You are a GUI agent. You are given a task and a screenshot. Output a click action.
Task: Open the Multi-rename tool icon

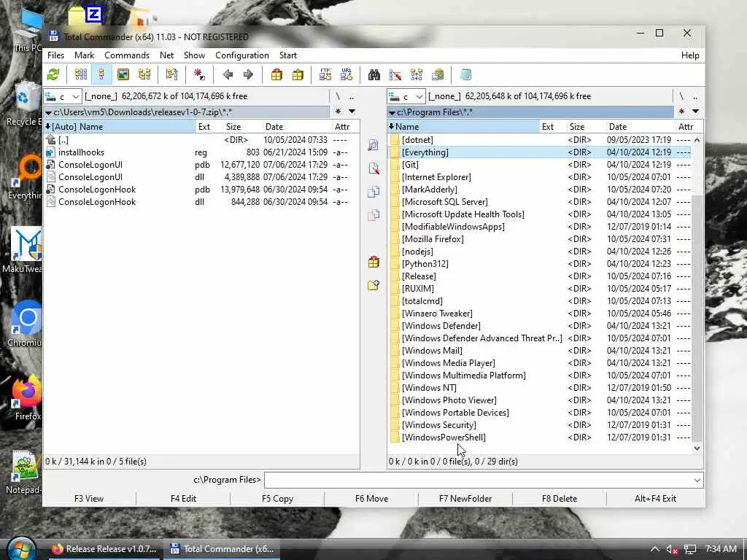coord(395,75)
